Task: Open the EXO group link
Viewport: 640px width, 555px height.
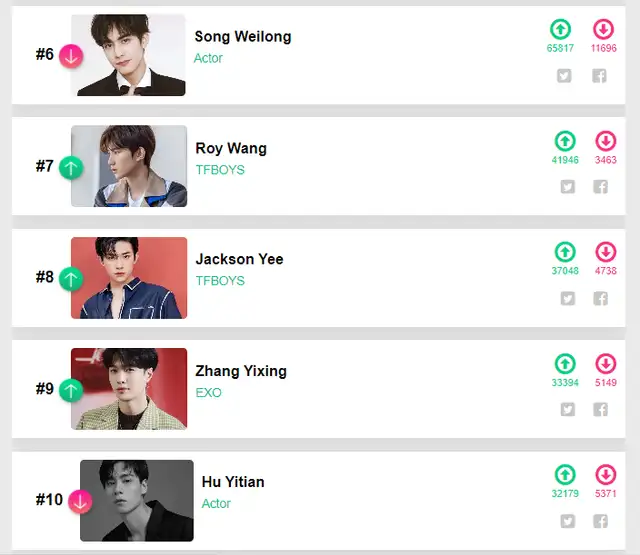Action: pyautogui.click(x=209, y=393)
